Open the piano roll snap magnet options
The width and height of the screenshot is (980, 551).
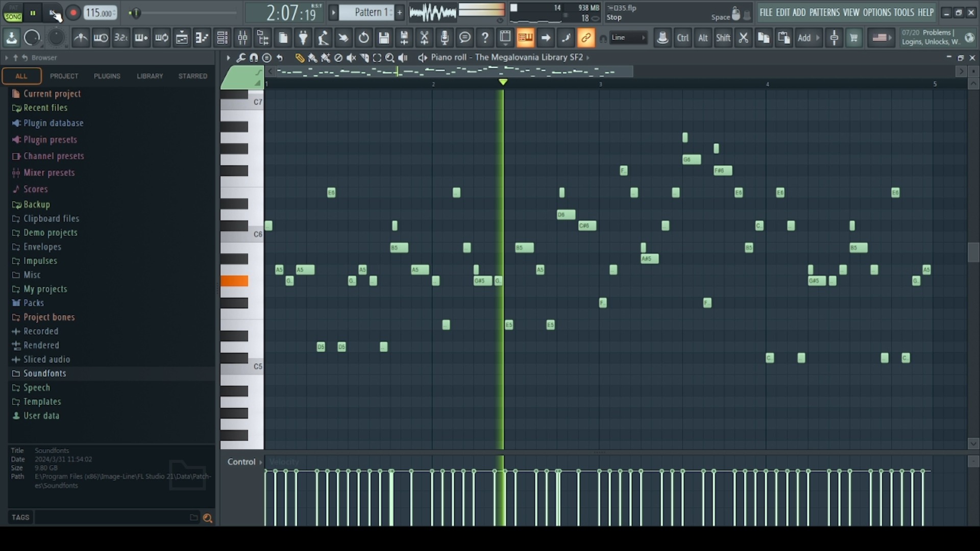click(x=254, y=58)
